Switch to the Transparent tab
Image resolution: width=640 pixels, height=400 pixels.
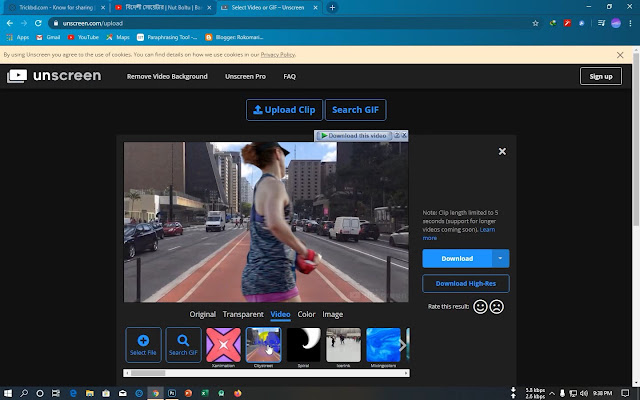[x=243, y=314]
